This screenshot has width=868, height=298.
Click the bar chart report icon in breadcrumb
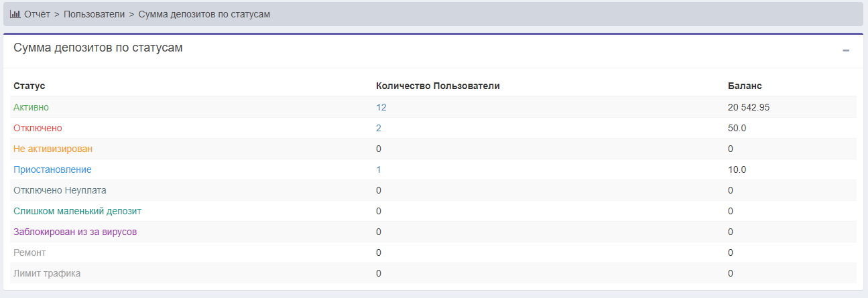click(15, 14)
